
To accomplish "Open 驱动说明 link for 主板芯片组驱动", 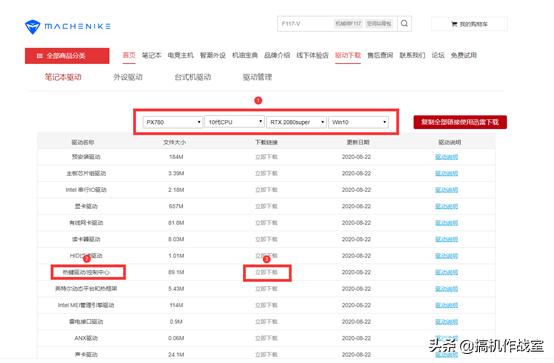I will [x=447, y=174].
